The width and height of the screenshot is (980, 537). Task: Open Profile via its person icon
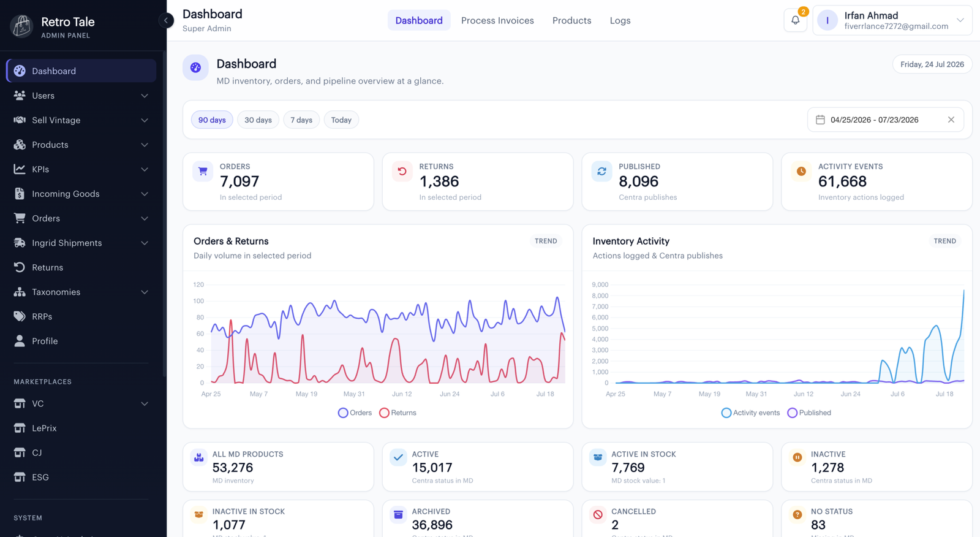pyautogui.click(x=20, y=341)
